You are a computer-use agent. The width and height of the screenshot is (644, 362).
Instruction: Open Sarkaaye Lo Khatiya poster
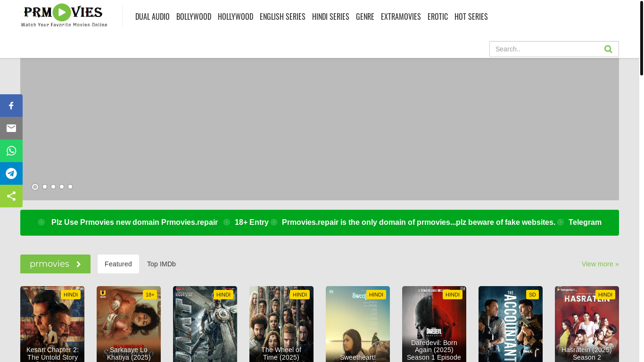pos(129,324)
